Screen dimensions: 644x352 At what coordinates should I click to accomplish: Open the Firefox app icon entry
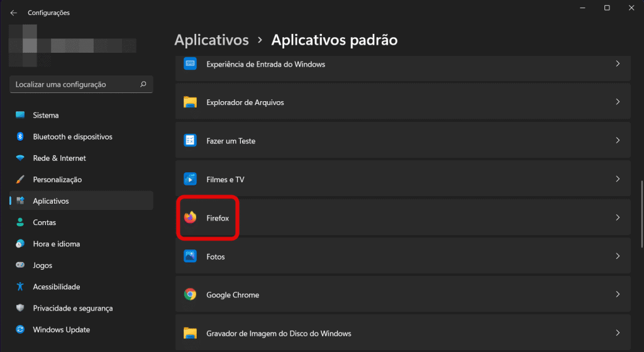tap(190, 217)
